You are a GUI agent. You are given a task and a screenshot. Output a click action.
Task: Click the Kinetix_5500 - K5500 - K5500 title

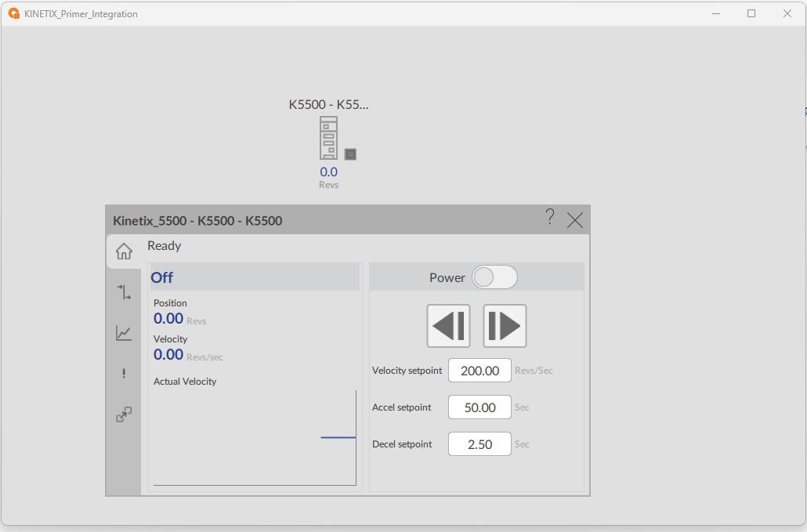(x=197, y=221)
